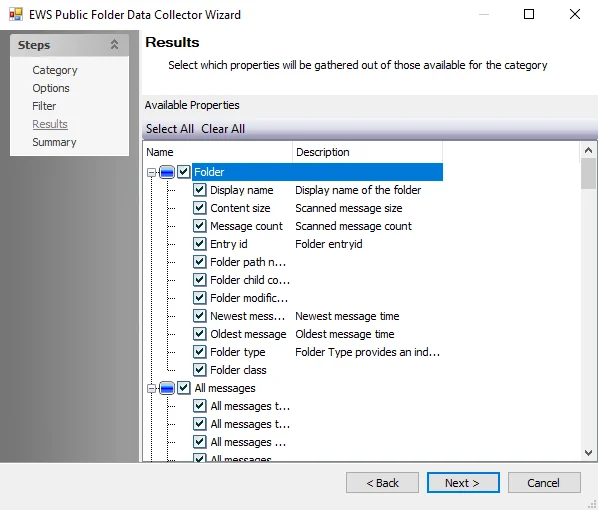Open the Filter step
Screen dimensions: 598x510
tap(44, 106)
